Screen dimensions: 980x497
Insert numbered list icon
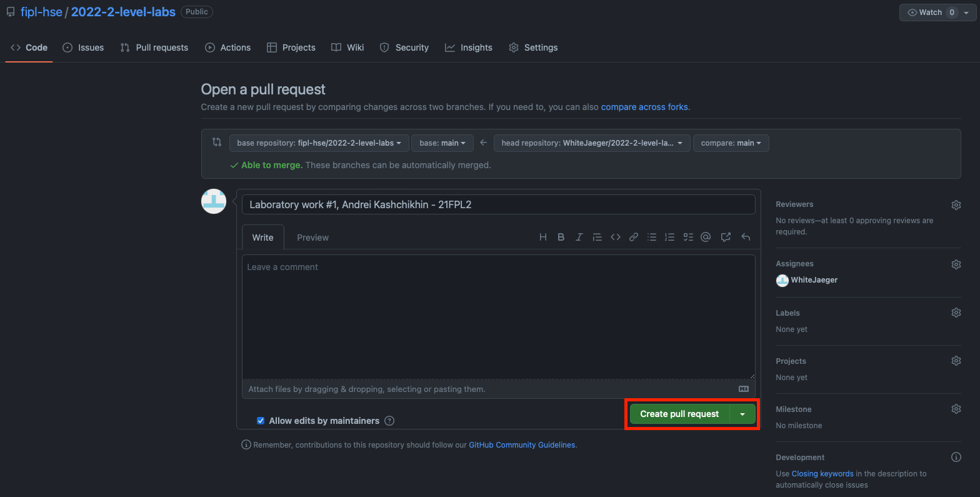click(x=670, y=237)
